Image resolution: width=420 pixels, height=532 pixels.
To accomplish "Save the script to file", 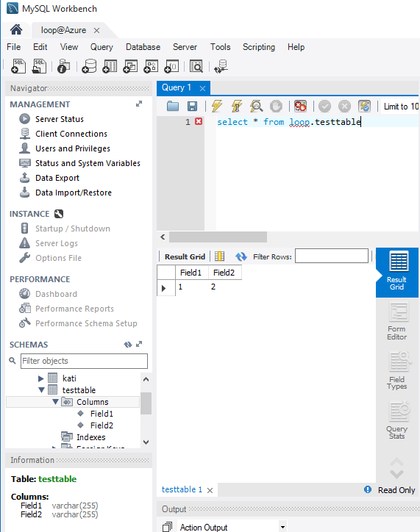I will (192, 107).
